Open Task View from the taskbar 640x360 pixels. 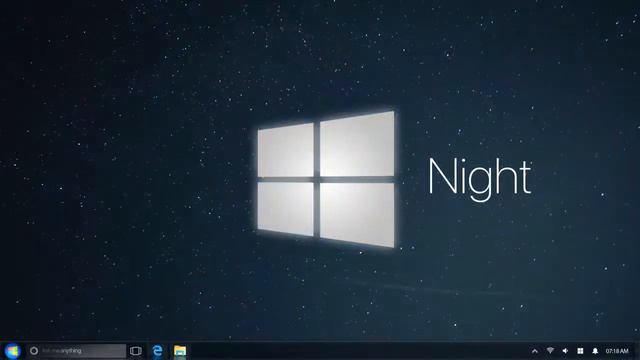pos(136,351)
